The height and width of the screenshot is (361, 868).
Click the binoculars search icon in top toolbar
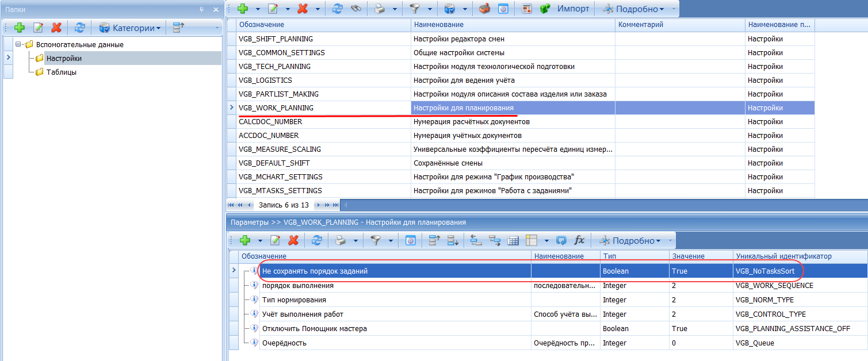(357, 9)
